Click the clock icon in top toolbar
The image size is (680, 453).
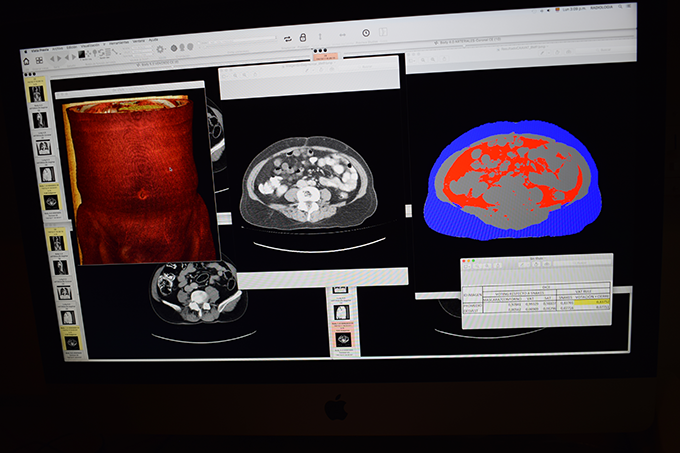pos(366,33)
